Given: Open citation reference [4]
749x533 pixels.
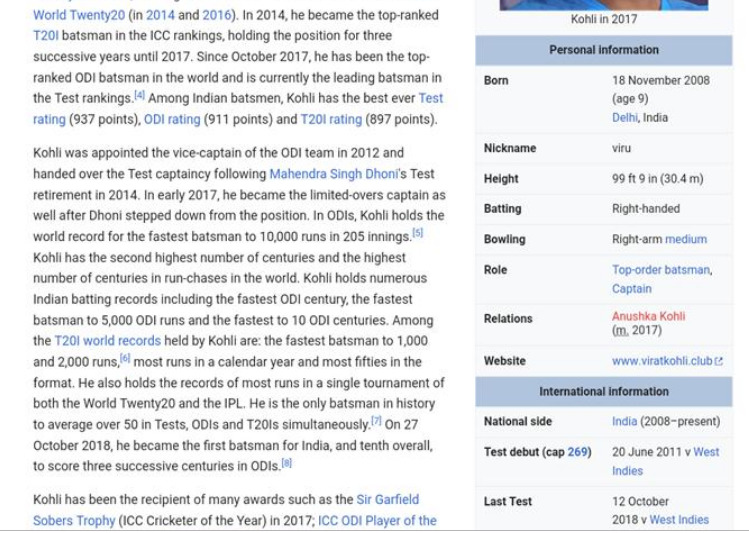Looking at the screenshot, I should [139, 95].
